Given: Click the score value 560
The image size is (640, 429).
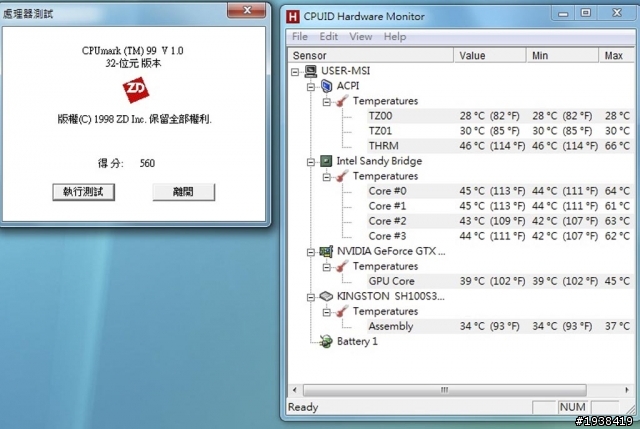Looking at the screenshot, I should coord(147,163).
